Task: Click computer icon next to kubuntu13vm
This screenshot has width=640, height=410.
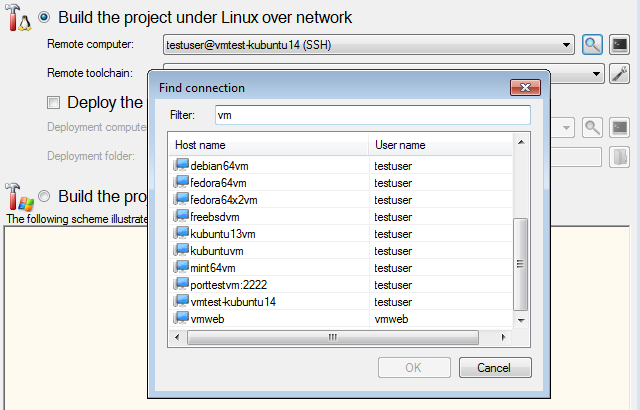Action: 181,233
